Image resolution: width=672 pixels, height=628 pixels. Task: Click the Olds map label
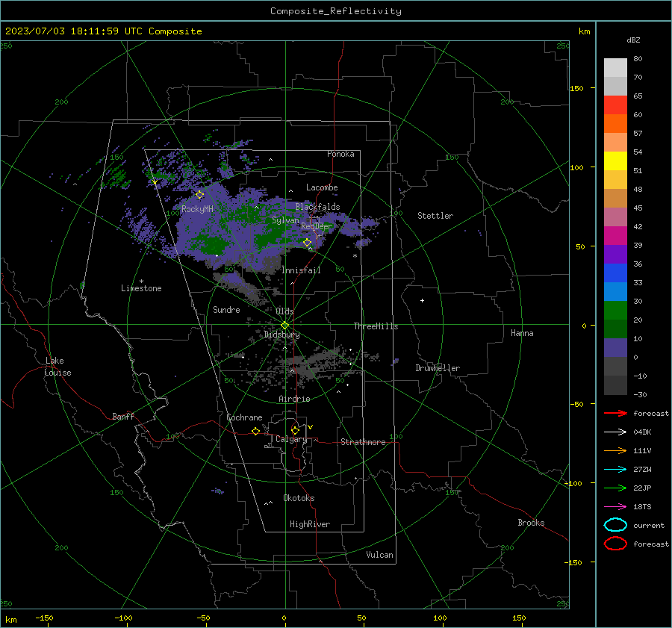click(x=284, y=311)
